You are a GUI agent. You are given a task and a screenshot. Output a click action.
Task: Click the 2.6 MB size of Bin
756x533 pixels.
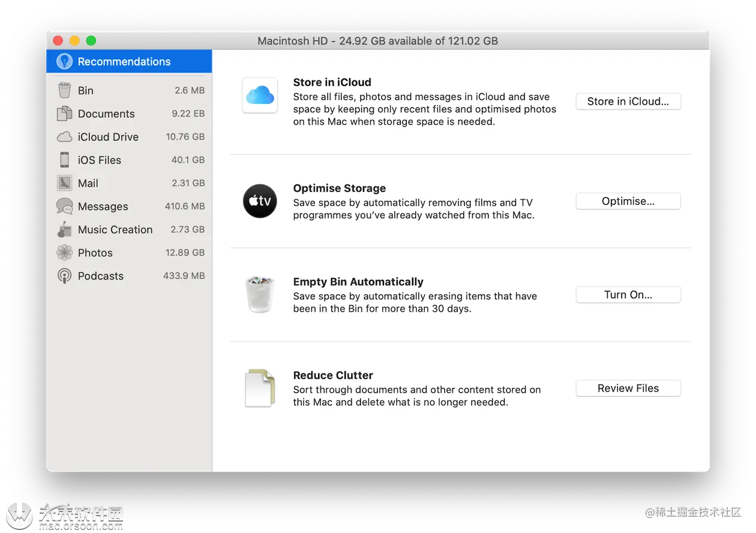click(x=190, y=91)
